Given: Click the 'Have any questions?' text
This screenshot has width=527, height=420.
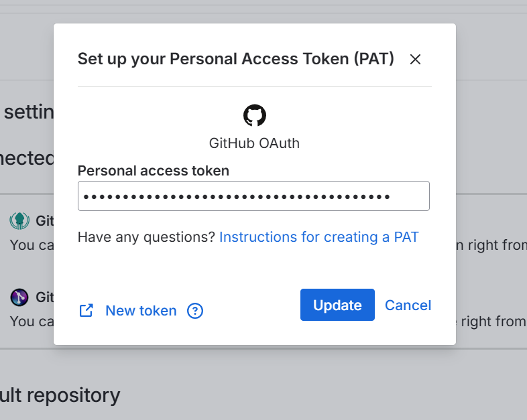Looking at the screenshot, I should [146, 237].
